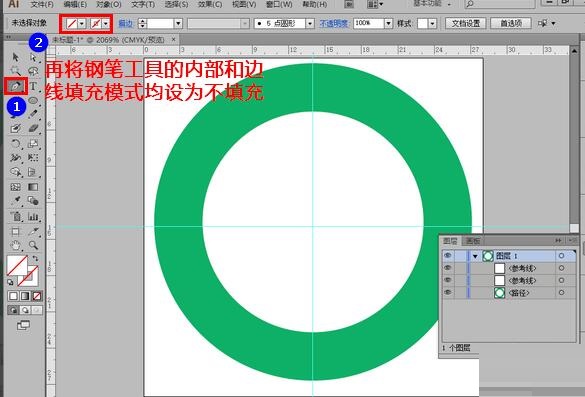Toggle visibility of the 路径 sublayer
This screenshot has height=397, width=585.
(x=448, y=293)
